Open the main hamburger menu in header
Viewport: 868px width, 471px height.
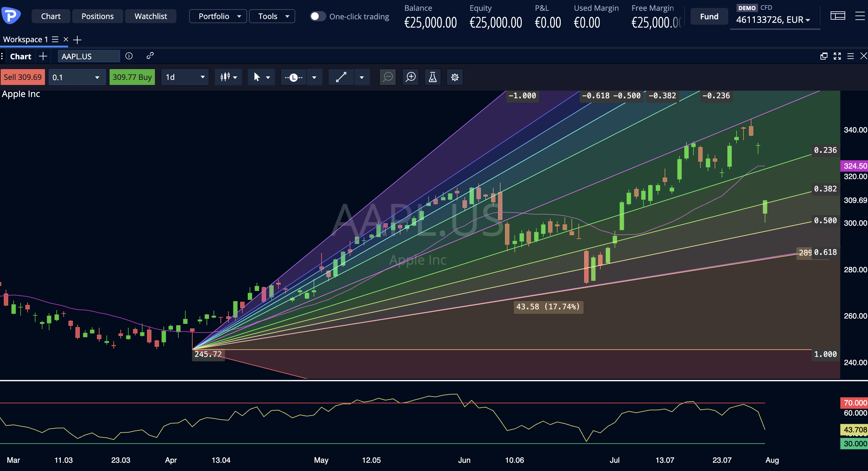click(859, 16)
